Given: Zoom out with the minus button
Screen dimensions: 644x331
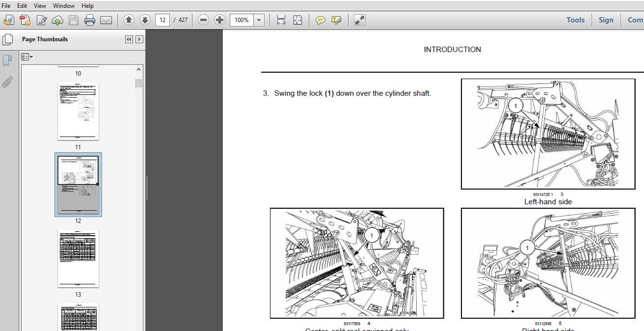Looking at the screenshot, I should pyautogui.click(x=204, y=20).
